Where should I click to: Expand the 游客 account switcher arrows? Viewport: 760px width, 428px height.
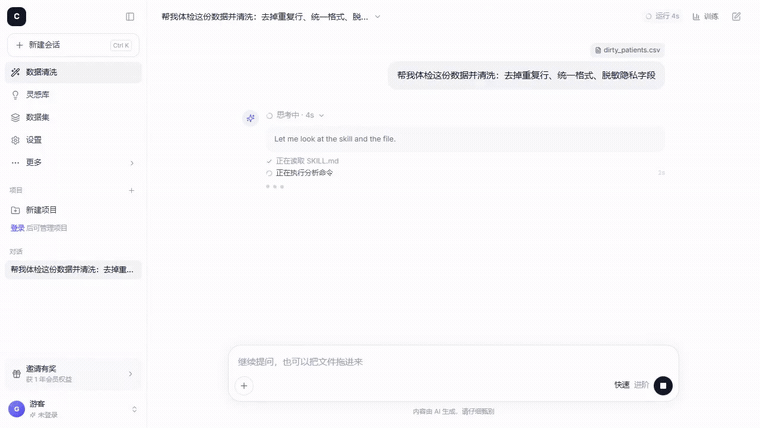pos(134,410)
